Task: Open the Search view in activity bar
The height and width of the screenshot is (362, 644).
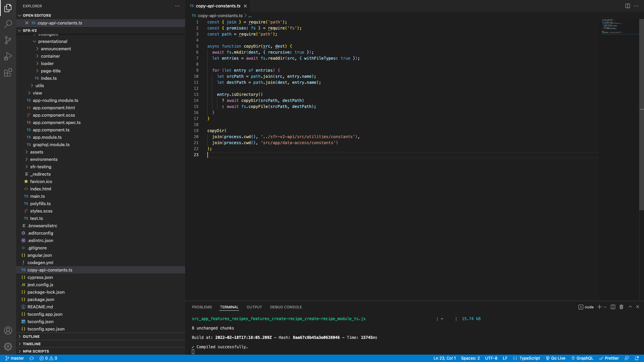Action: click(x=8, y=24)
